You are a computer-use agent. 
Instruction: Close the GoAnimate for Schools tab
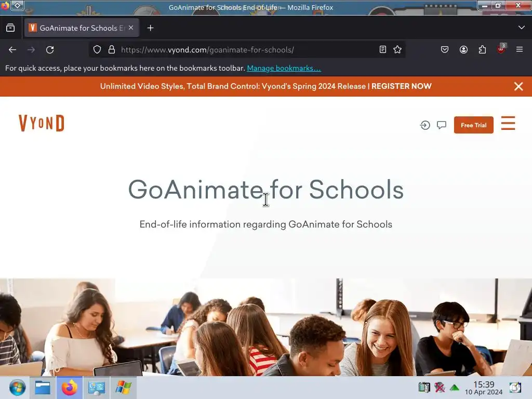pyautogui.click(x=131, y=28)
